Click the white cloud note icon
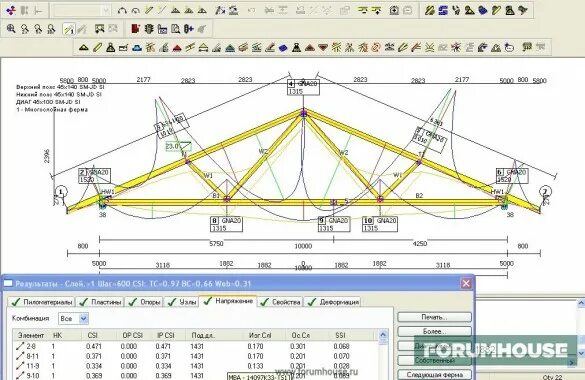The image size is (585, 380). (x=509, y=47)
